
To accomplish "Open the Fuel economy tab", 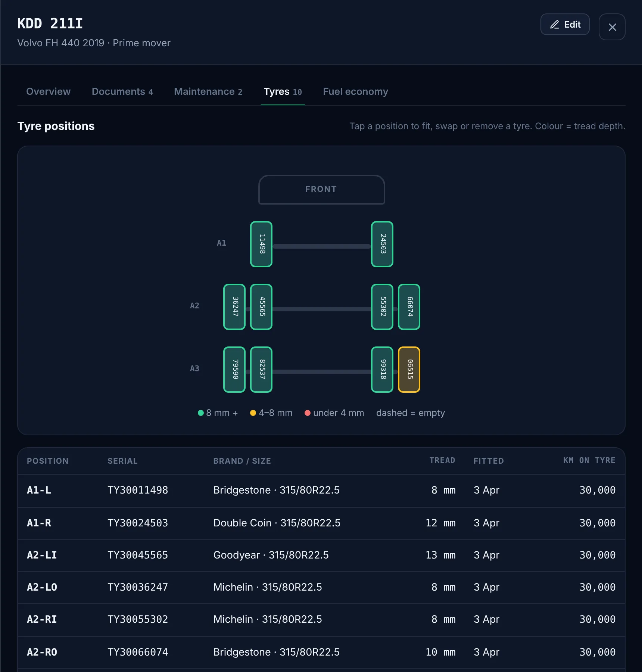I will coord(355,92).
